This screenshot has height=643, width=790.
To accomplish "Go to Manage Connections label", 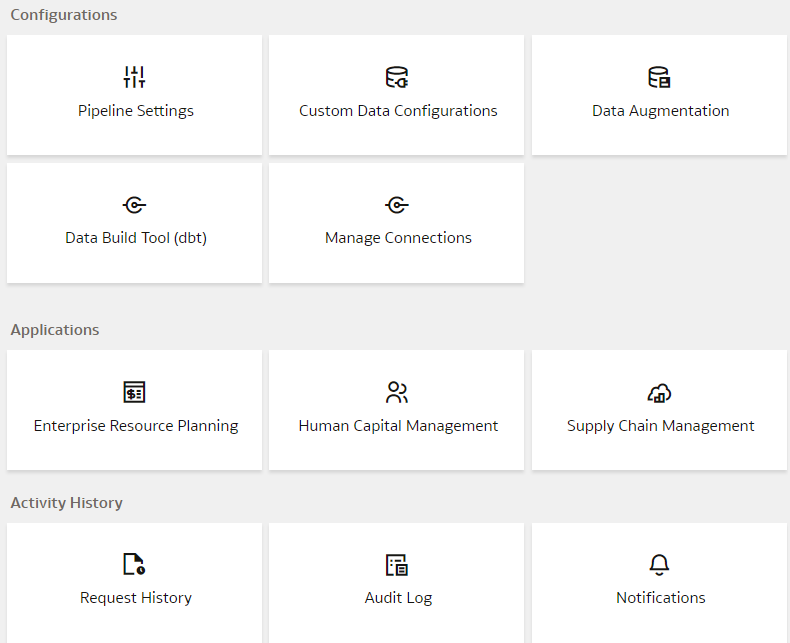I will [398, 238].
